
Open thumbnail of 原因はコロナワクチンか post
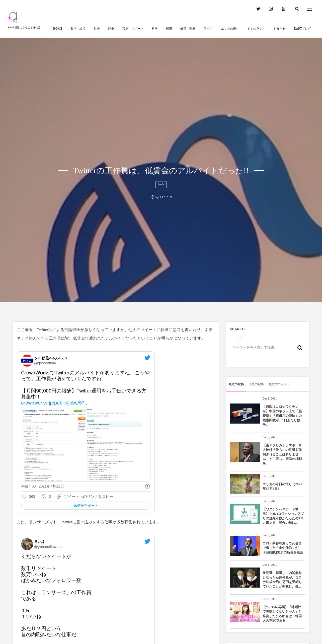pyautogui.click(x=245, y=414)
